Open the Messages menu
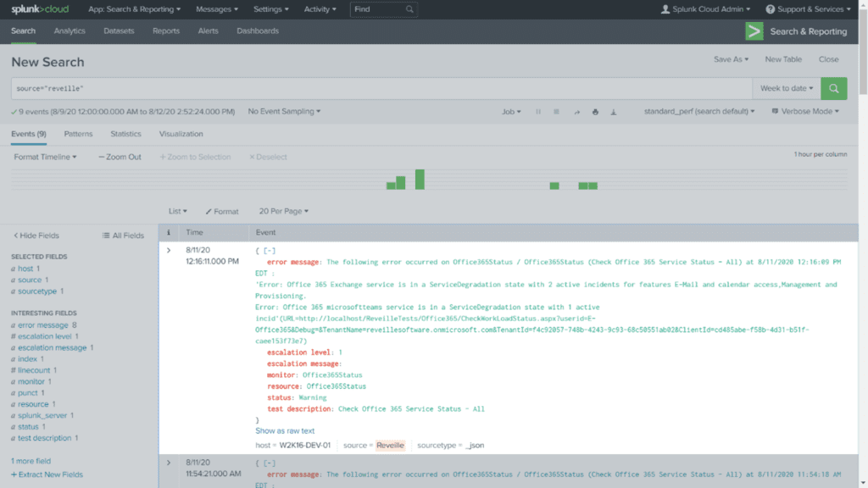Viewport: 868px width, 488px height. pyautogui.click(x=217, y=9)
